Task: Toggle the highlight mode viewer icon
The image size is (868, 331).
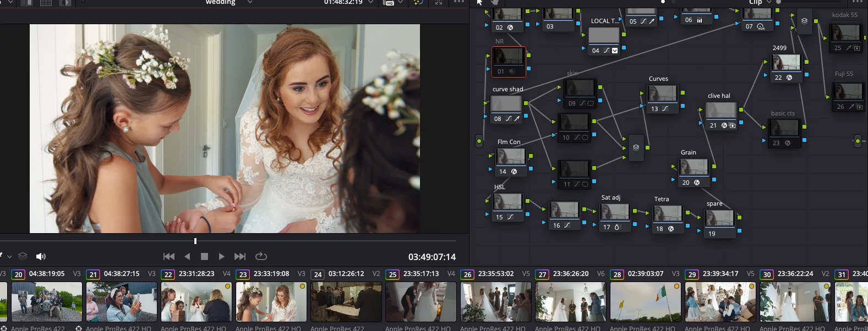Action: pyautogui.click(x=65, y=2)
